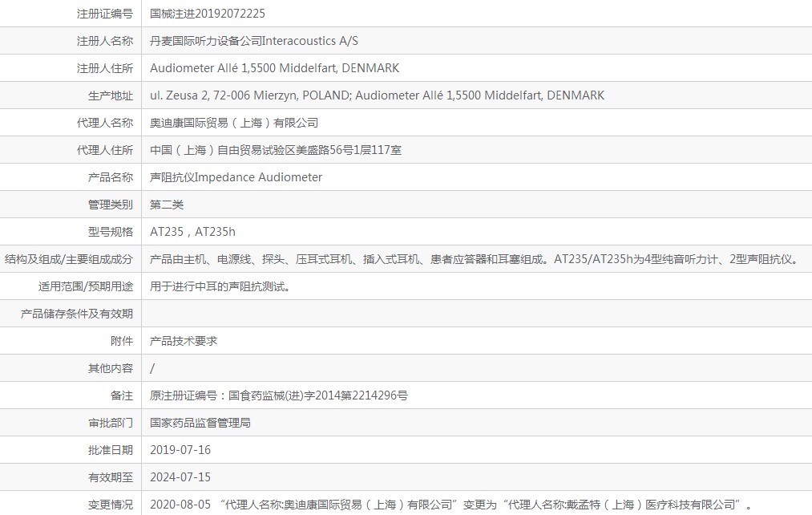Select the 注册人住所 label
Viewport: 812px width, 515px height.
pos(105,68)
